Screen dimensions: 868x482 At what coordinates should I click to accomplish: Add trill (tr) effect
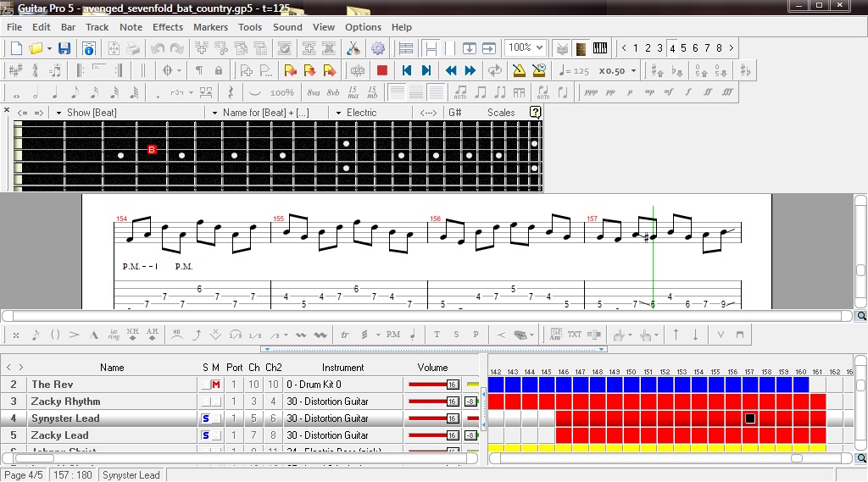click(345, 335)
